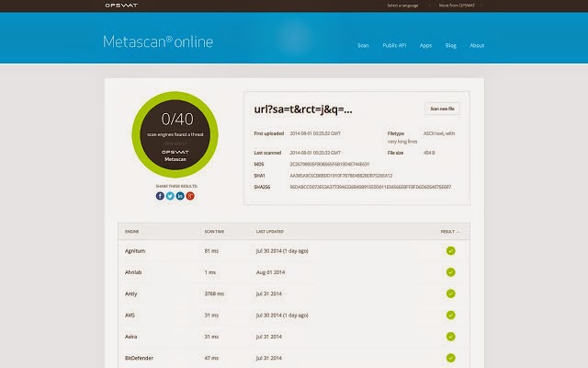Click the 0/40 scan result badge
588x368 pixels.
point(175,134)
